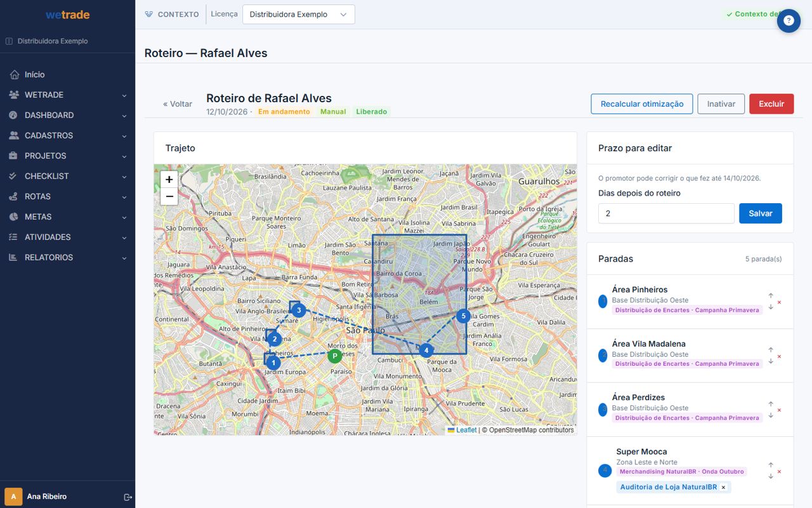812x508 pixels.
Task: Move Área Pinheiros stop down
Action: [771, 307]
